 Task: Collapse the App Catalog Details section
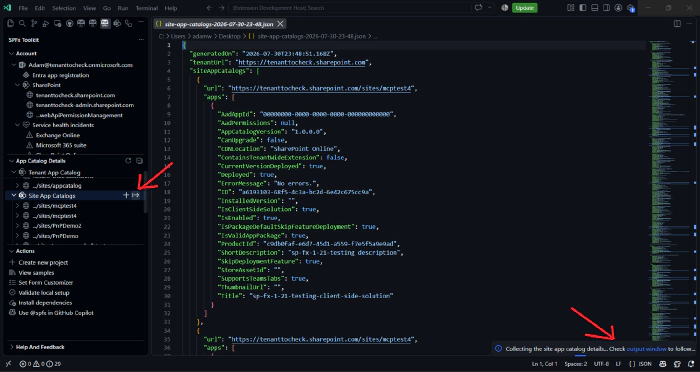coord(11,161)
